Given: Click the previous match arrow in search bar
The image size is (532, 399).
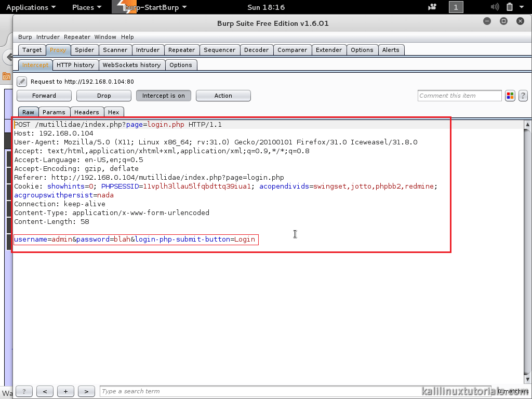Looking at the screenshot, I should click(45, 391).
